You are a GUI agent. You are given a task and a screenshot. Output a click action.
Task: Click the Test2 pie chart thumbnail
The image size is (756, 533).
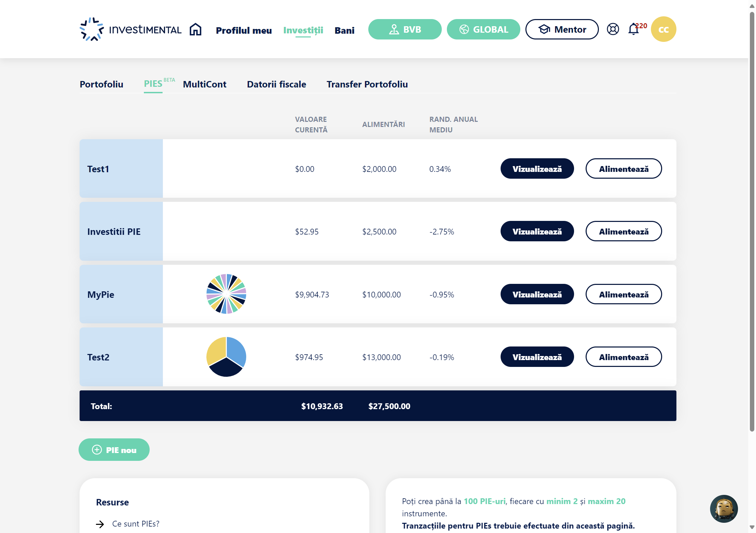point(226,357)
